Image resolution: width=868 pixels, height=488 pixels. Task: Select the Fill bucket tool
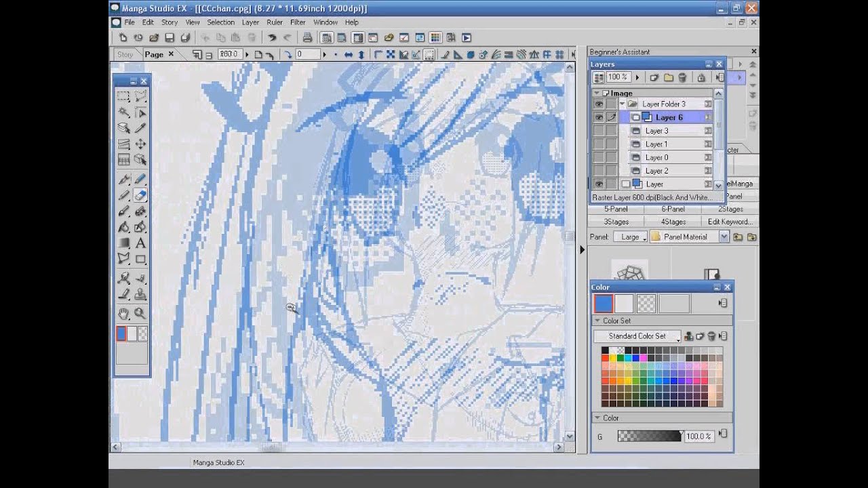tap(123, 227)
